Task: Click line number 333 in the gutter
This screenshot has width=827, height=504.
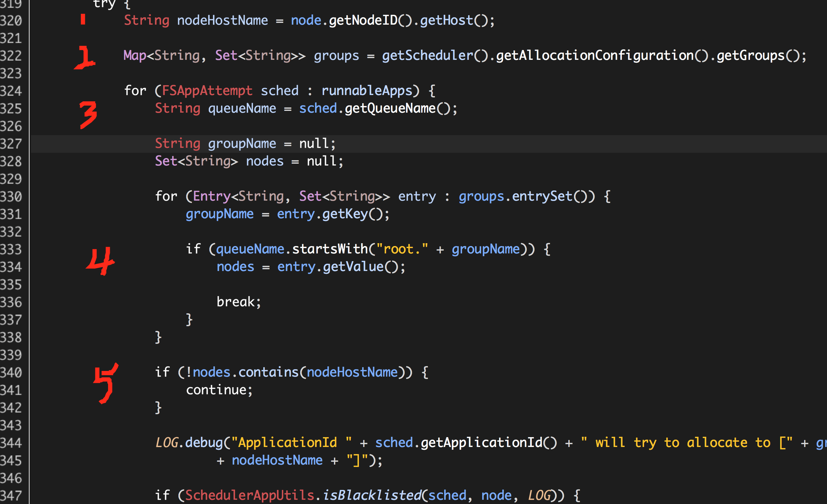Action: 11,250
